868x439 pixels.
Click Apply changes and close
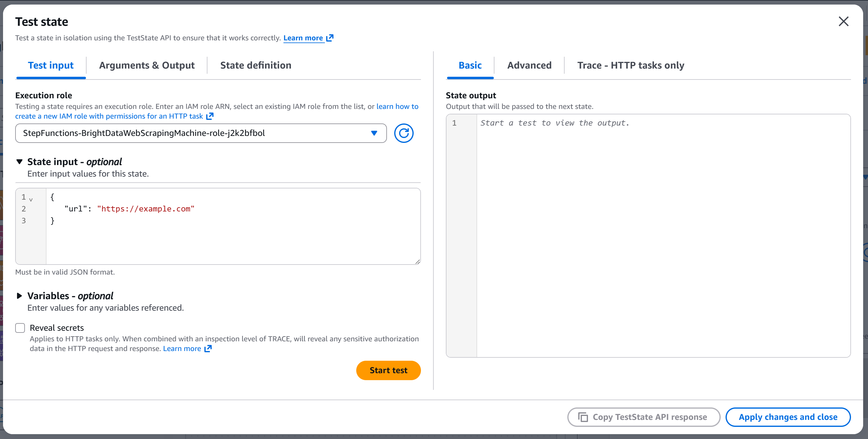click(x=788, y=417)
